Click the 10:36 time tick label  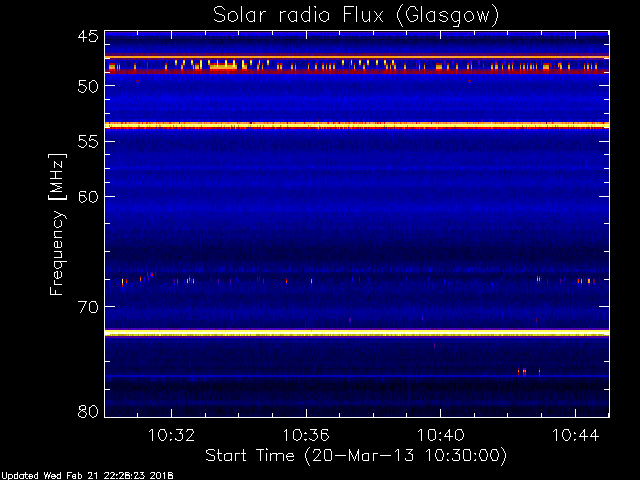coord(306,435)
